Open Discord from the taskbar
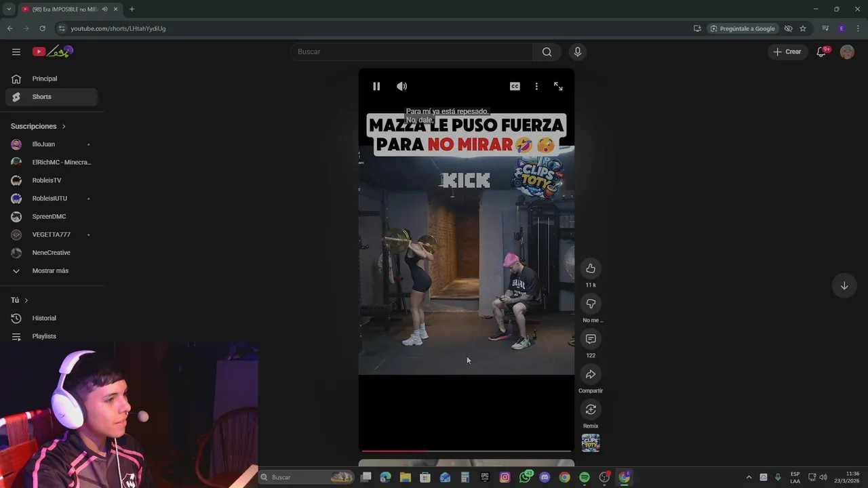The height and width of the screenshot is (488, 868). click(x=545, y=477)
